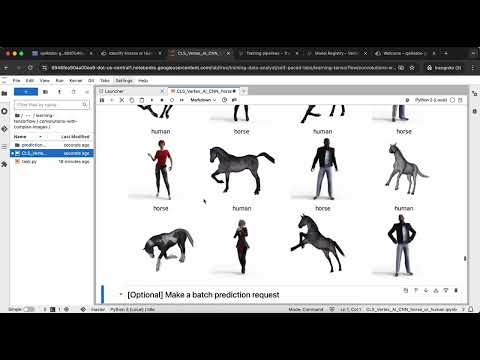Click the red-shirt woman image labeled horse
Image resolution: width=480 pixels, height=360 pixels.
point(161,169)
